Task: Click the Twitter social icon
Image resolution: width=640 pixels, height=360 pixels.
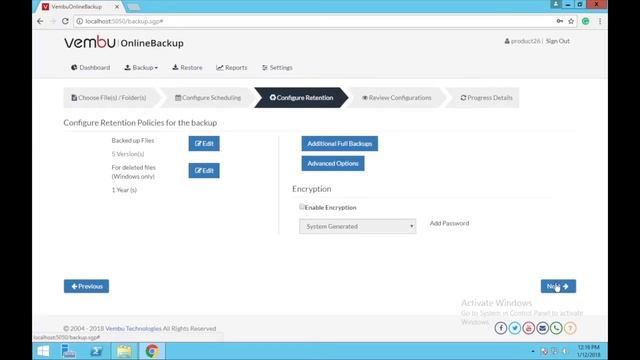Action: [515, 328]
